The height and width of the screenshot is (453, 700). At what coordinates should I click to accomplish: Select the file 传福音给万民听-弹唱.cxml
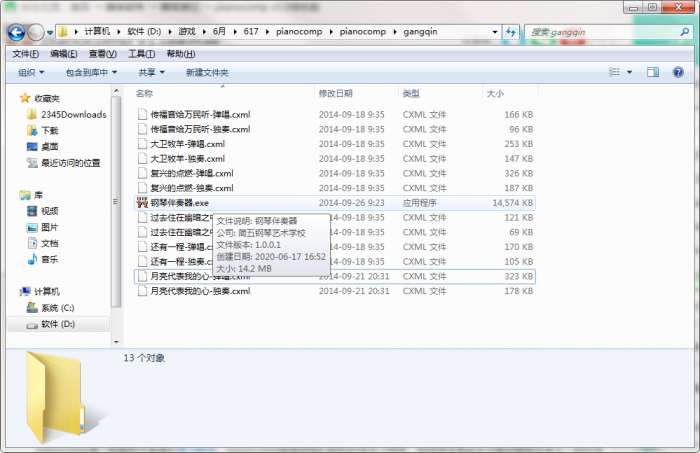click(200, 115)
